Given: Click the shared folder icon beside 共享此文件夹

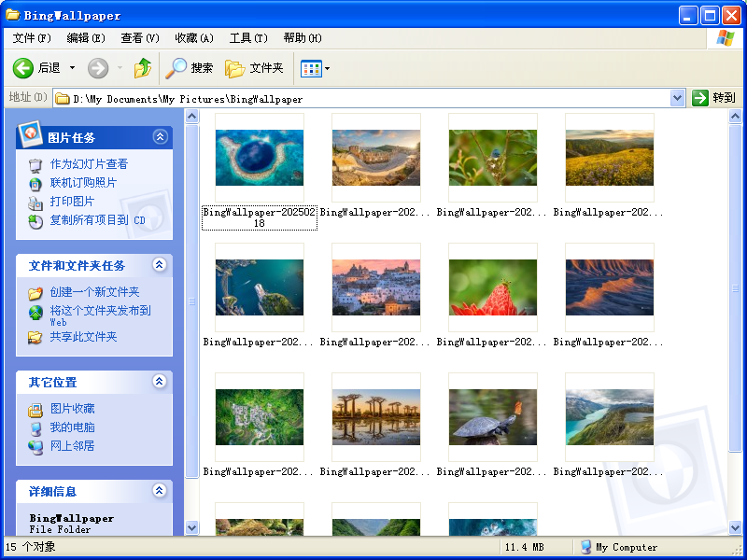Looking at the screenshot, I should click(x=35, y=338).
